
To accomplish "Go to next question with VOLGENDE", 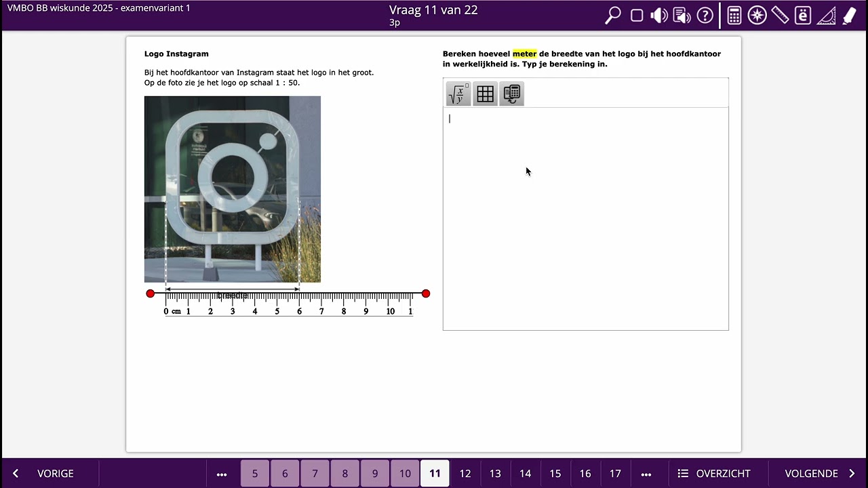I will tap(820, 474).
